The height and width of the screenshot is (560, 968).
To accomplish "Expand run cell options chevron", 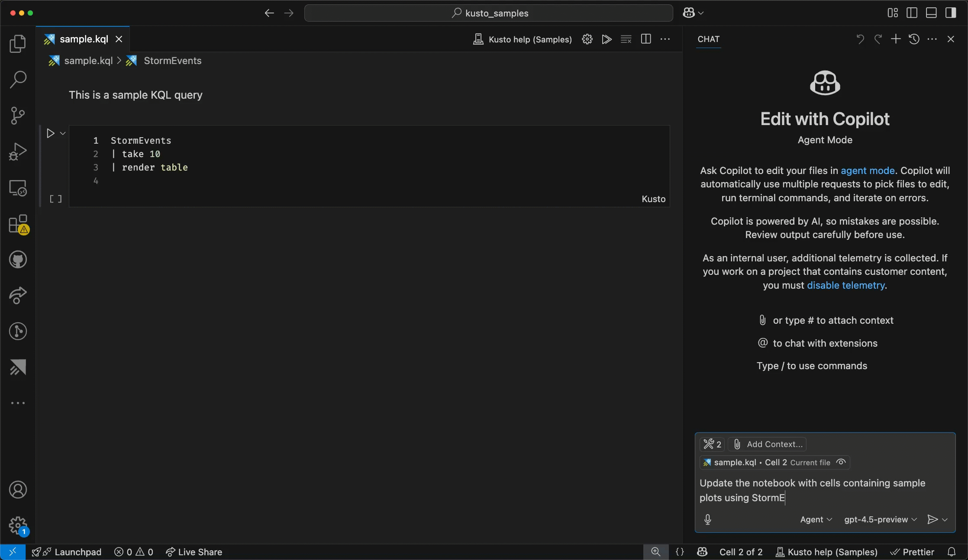I will coord(63,133).
